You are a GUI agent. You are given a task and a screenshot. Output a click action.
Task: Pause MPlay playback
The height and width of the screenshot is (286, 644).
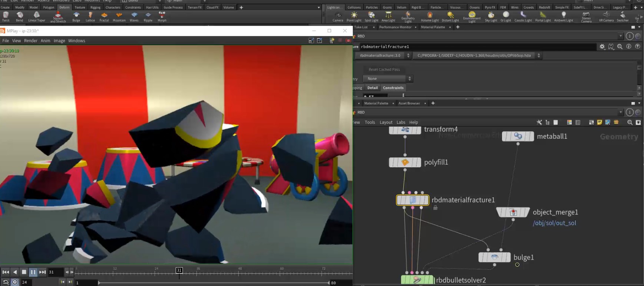(x=33, y=272)
